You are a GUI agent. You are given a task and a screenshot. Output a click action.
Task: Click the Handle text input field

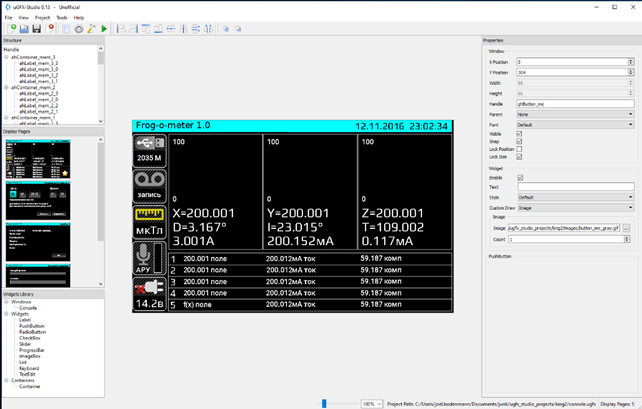[x=575, y=104]
